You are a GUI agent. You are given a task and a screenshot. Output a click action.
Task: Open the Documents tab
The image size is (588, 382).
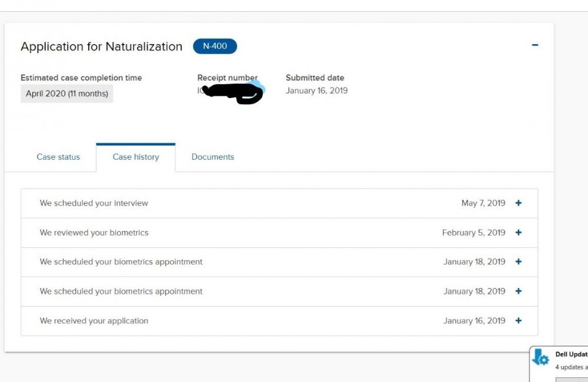[213, 157]
